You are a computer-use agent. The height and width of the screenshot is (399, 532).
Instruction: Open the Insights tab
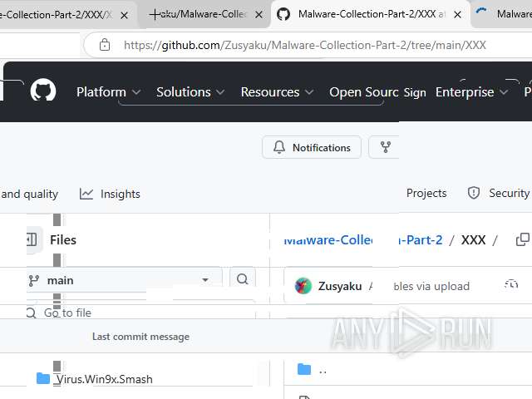click(110, 194)
